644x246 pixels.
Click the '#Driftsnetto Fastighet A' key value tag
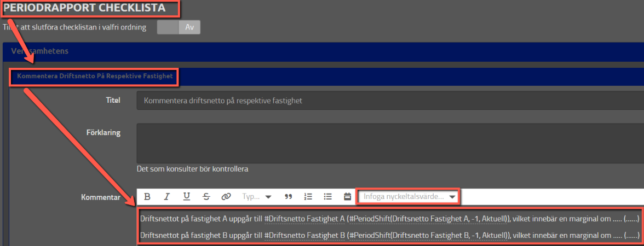pyautogui.click(x=304, y=219)
